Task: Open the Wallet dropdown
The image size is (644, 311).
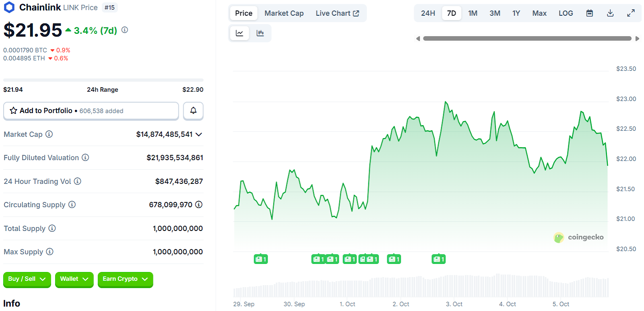Action: tap(74, 279)
